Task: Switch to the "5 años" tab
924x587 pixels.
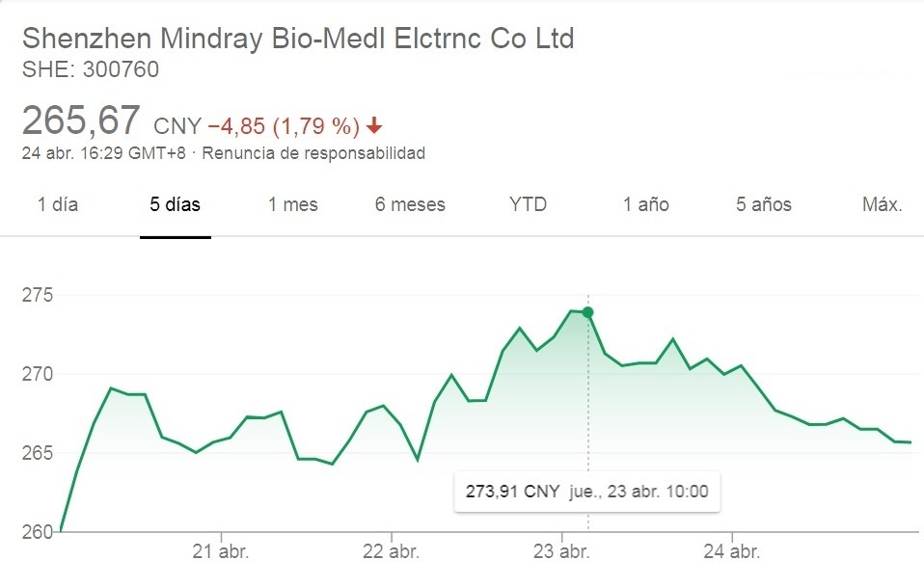Action: [764, 204]
